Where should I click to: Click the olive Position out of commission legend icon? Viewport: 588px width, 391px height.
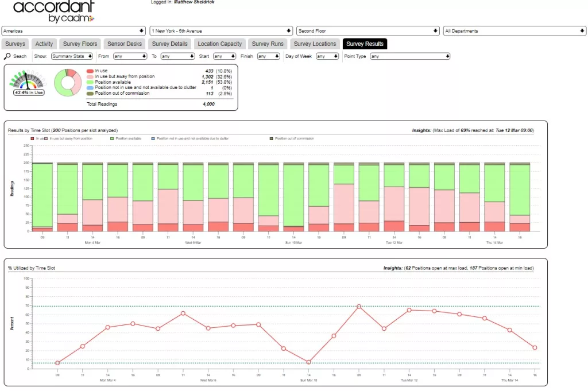(89, 93)
